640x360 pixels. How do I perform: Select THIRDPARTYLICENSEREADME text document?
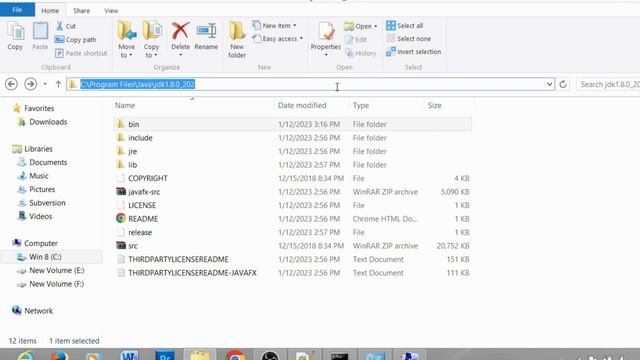(292, 259)
